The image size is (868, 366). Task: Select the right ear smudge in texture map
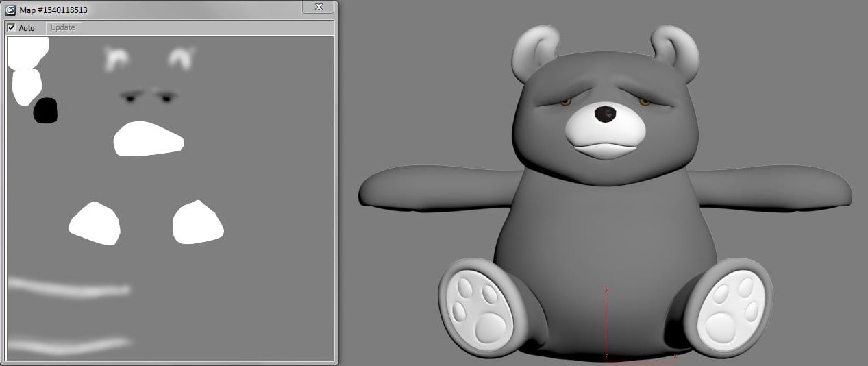182,58
